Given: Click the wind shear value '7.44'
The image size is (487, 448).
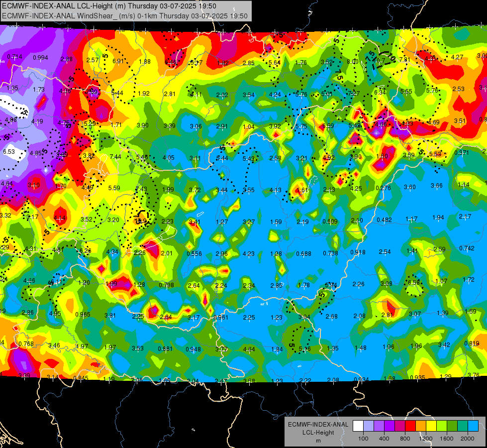Looking at the screenshot, I should pyautogui.click(x=115, y=156).
